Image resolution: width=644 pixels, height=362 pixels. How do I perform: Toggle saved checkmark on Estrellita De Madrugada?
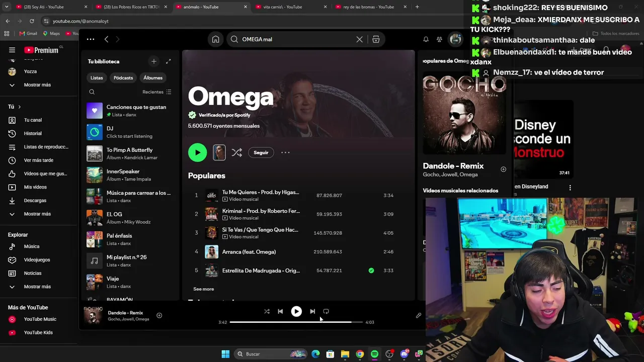[x=371, y=270]
